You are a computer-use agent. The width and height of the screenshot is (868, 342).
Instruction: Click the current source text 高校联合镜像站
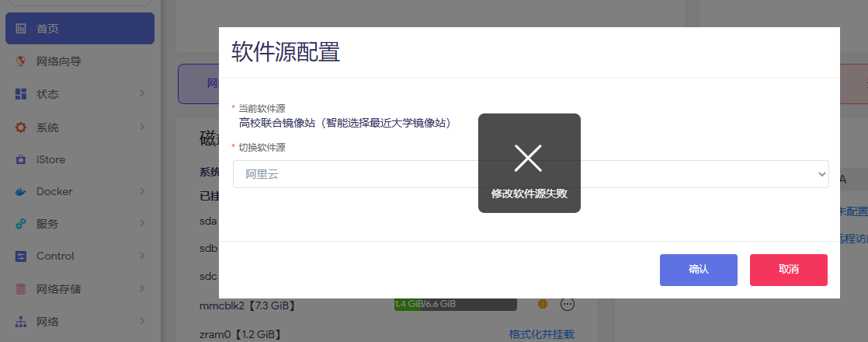(345, 123)
